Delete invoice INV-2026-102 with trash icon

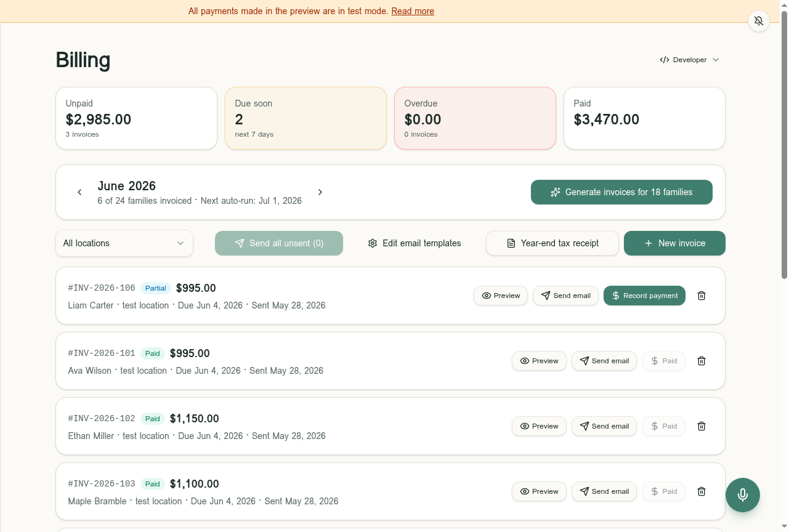[x=702, y=426]
